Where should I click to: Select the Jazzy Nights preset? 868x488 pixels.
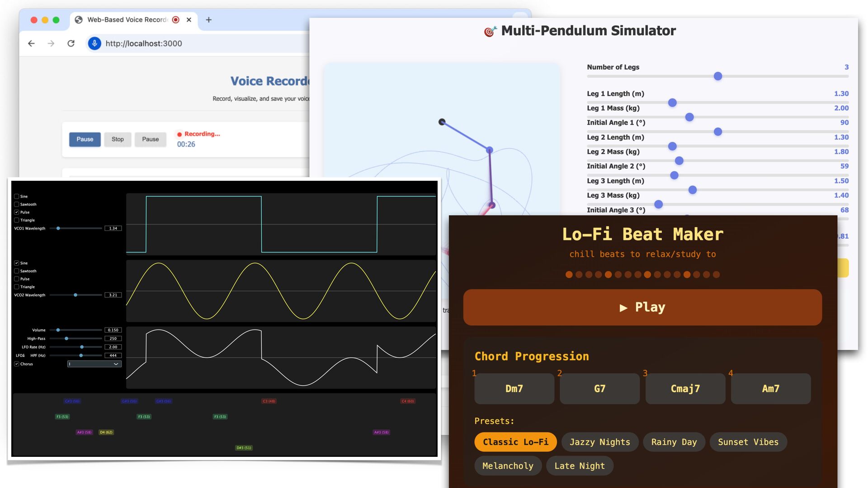click(x=599, y=442)
